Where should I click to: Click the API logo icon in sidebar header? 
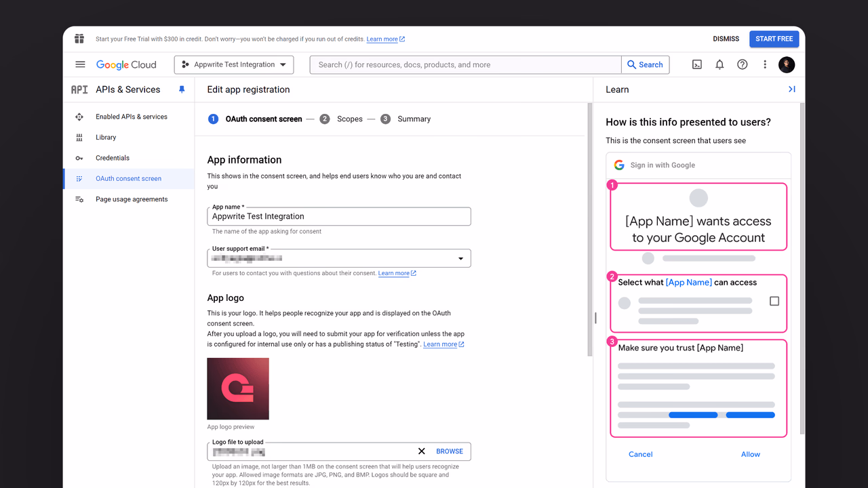click(x=79, y=89)
